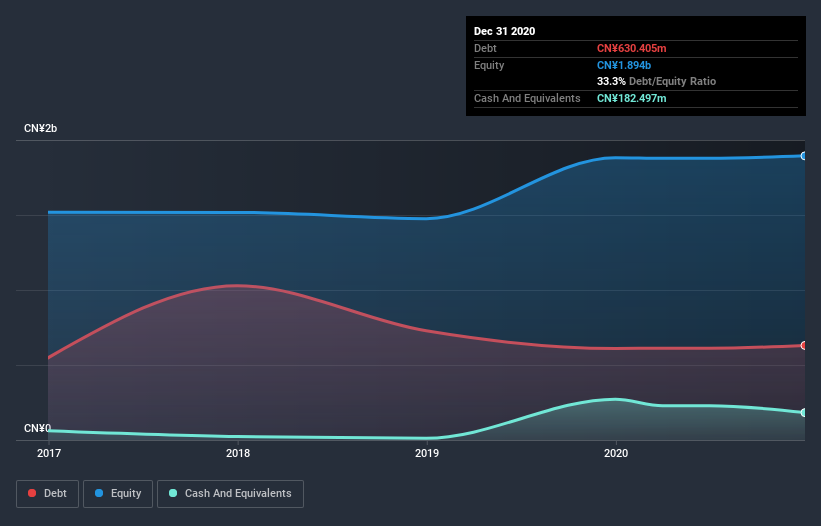Click the CN¥1.894b equity value
Screen dimensions: 821x526
point(624,65)
